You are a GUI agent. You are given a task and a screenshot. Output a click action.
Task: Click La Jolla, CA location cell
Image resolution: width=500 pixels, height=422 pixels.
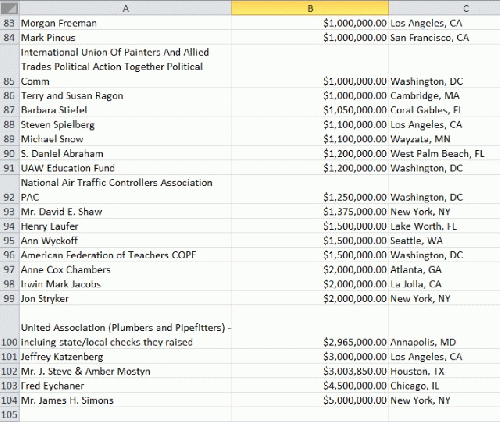click(444, 284)
